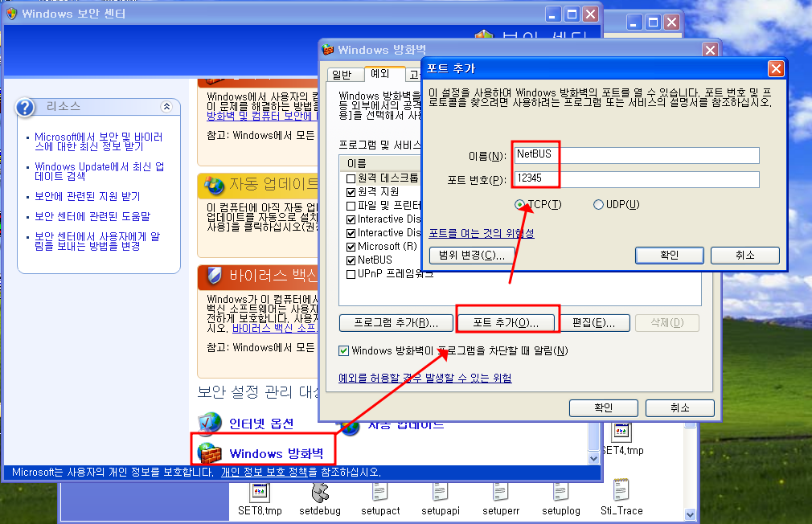
Task: Toggle the 원격 지원 exception checkbox
Action: pos(351,192)
